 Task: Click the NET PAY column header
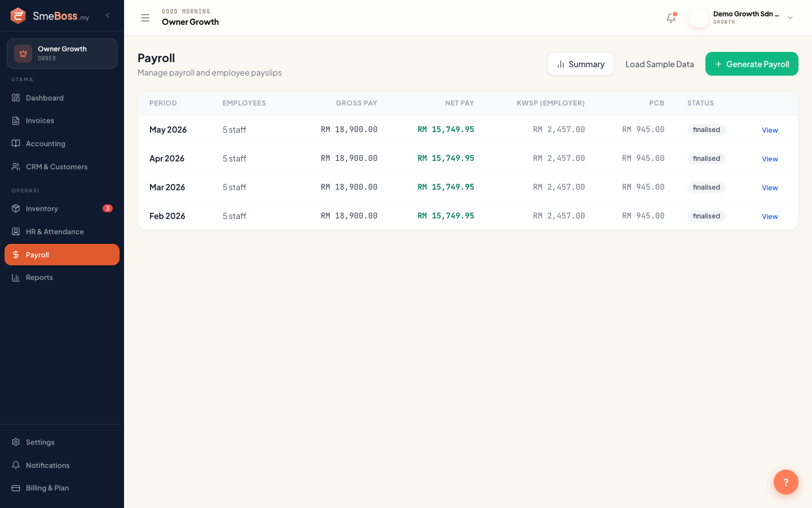460,103
